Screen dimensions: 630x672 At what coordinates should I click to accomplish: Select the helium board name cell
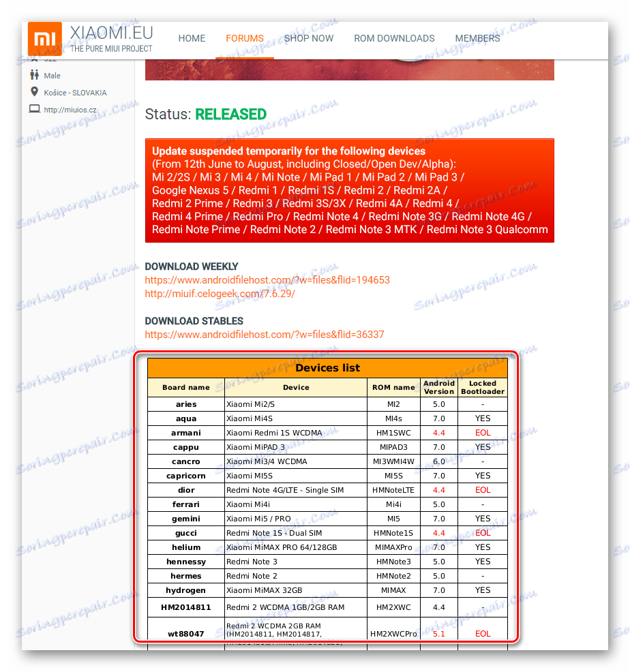(185, 547)
